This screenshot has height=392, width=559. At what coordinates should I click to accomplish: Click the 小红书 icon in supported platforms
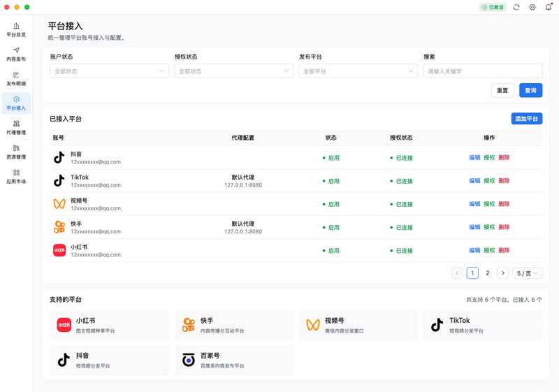tap(64, 325)
